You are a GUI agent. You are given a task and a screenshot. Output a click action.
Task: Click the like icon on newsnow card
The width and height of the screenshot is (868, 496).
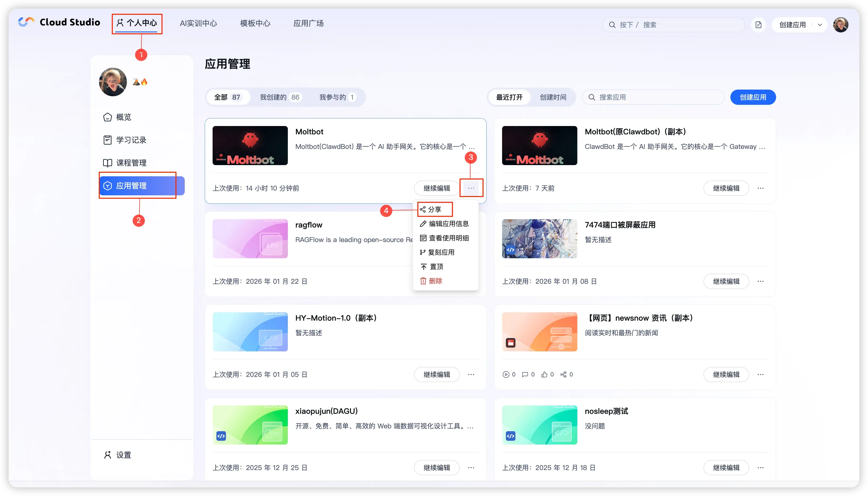[544, 375]
